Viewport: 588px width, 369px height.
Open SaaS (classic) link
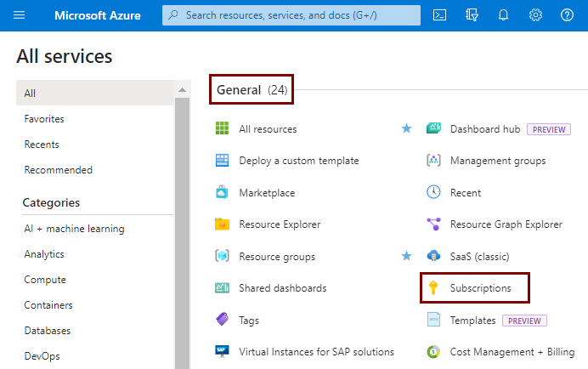click(x=479, y=257)
